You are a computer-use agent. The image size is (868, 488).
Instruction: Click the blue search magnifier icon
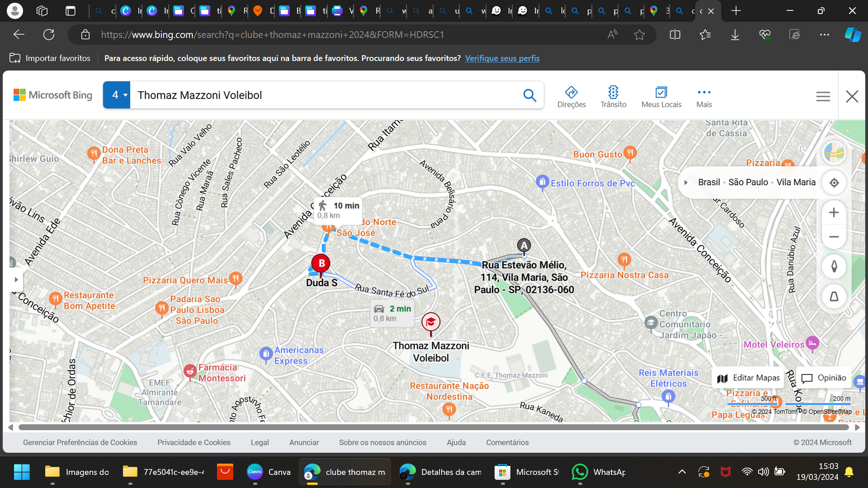tap(529, 95)
